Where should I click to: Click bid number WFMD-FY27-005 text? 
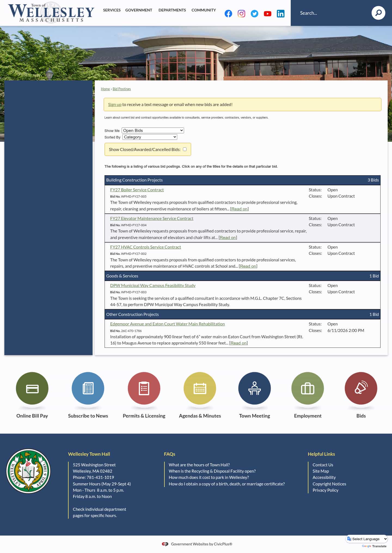(x=134, y=196)
